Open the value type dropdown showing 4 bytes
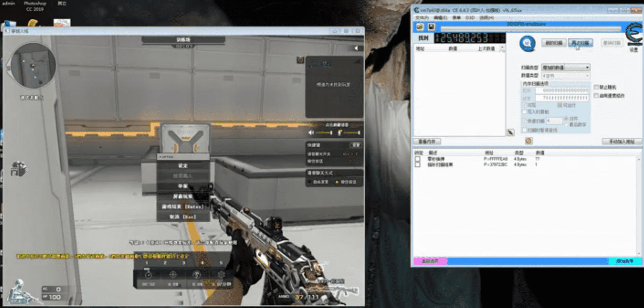 point(566,76)
